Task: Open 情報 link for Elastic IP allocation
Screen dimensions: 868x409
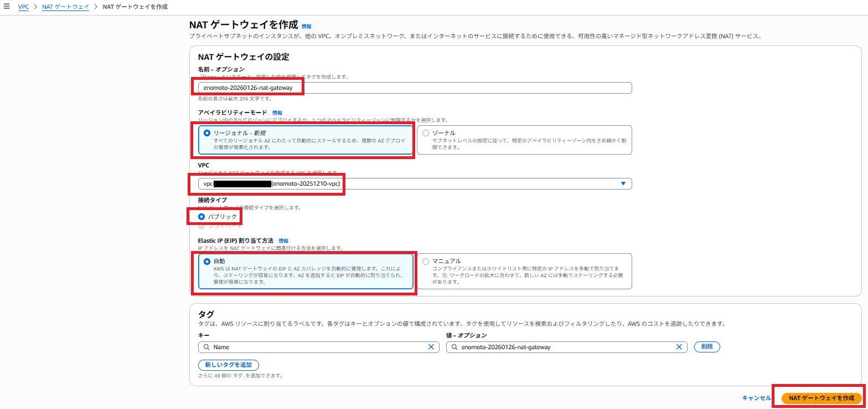Action: pos(283,241)
